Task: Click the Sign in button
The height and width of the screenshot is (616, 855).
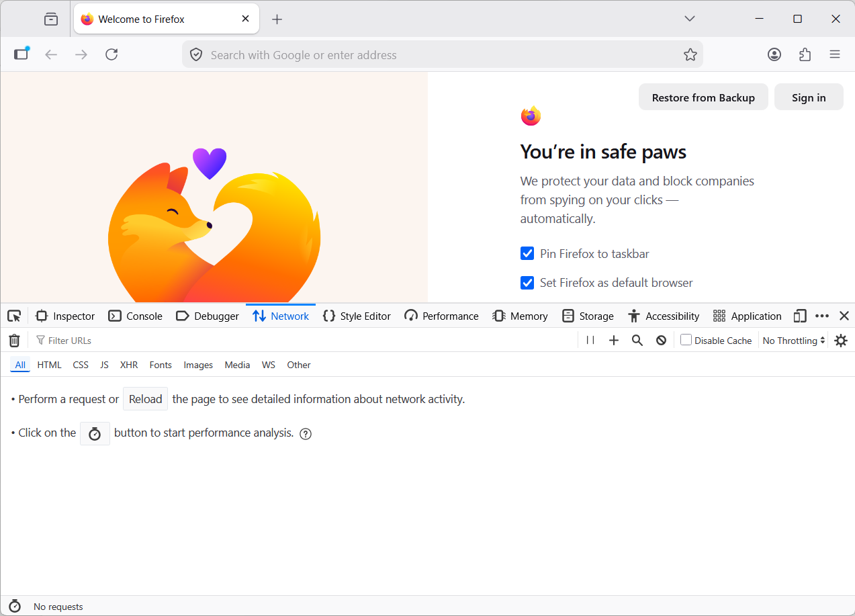Action: tap(809, 97)
